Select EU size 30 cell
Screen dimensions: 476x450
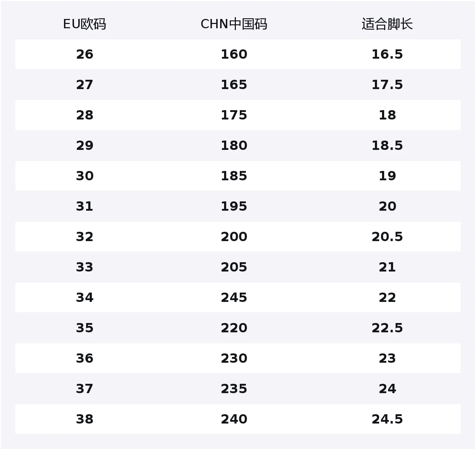point(85,176)
